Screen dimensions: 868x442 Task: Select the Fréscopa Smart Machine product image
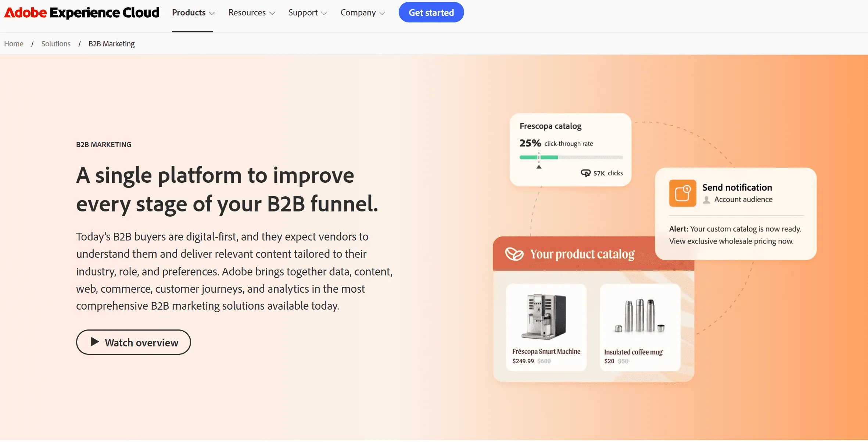[544, 317]
